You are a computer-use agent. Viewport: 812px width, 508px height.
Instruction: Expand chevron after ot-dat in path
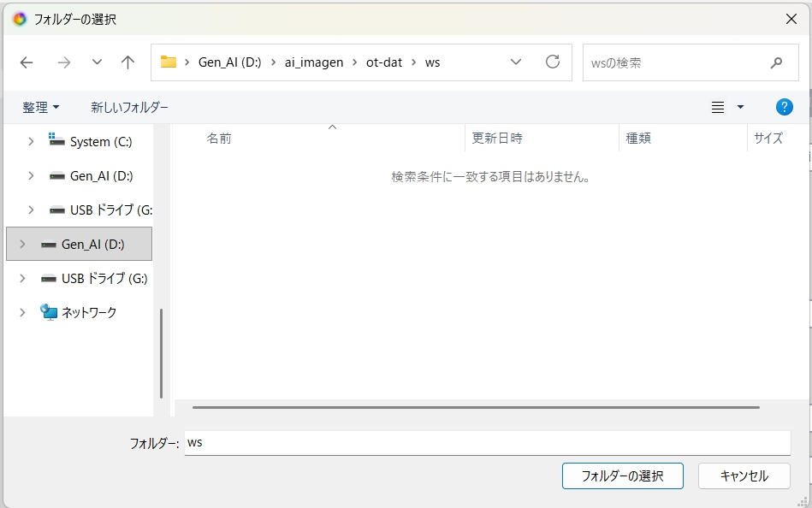pos(414,62)
